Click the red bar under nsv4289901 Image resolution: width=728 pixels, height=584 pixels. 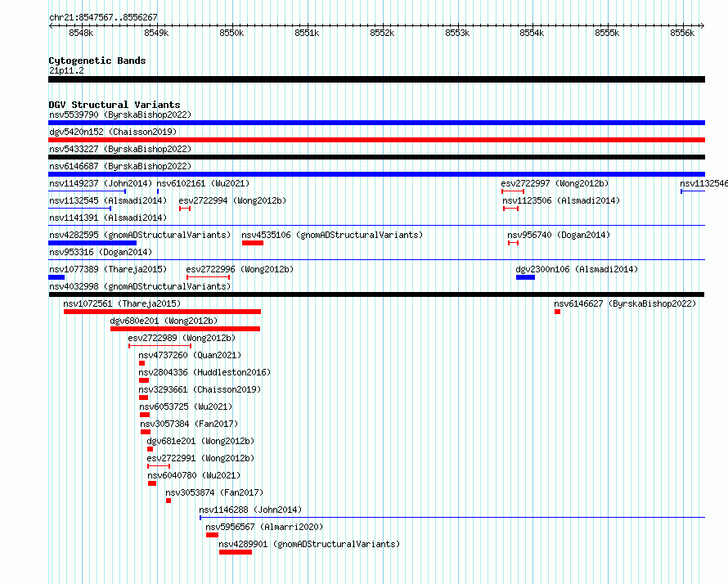click(236, 552)
